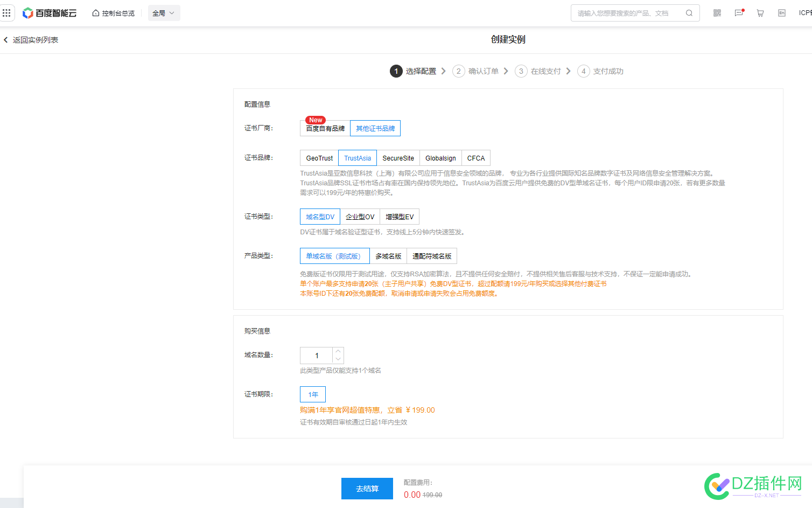The image size is (812, 508).
Task: Open the nine-dot product grid menu
Action: pyautogui.click(x=6, y=13)
